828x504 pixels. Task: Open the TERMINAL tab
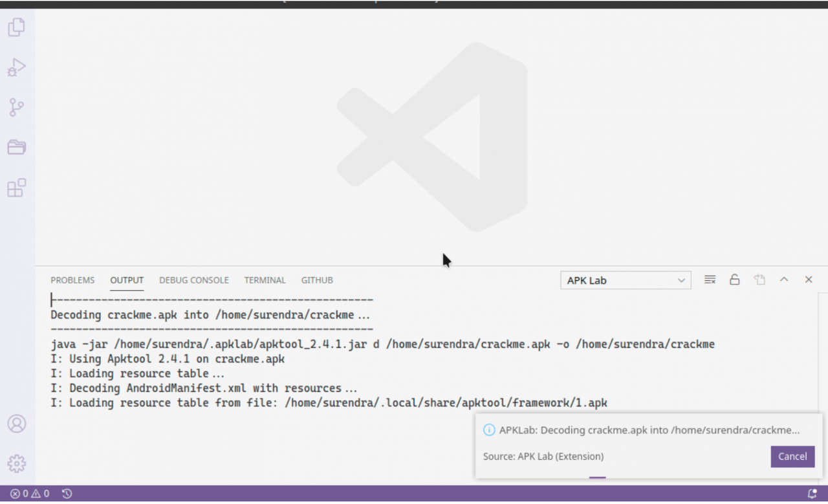(x=265, y=280)
